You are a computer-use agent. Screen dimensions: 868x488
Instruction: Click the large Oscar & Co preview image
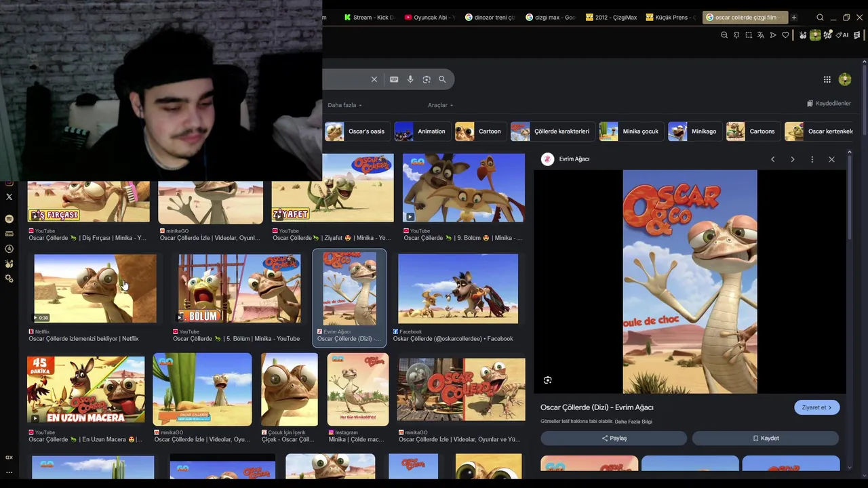[690, 281]
